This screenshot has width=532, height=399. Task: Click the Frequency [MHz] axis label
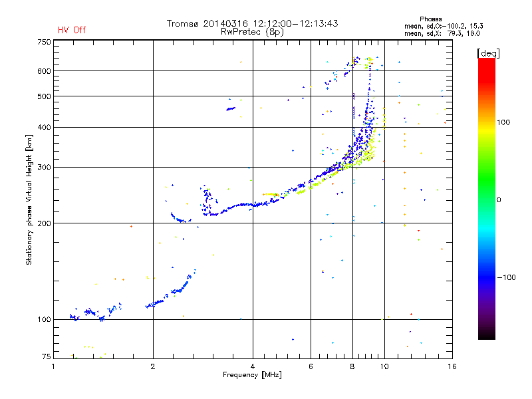252,376
